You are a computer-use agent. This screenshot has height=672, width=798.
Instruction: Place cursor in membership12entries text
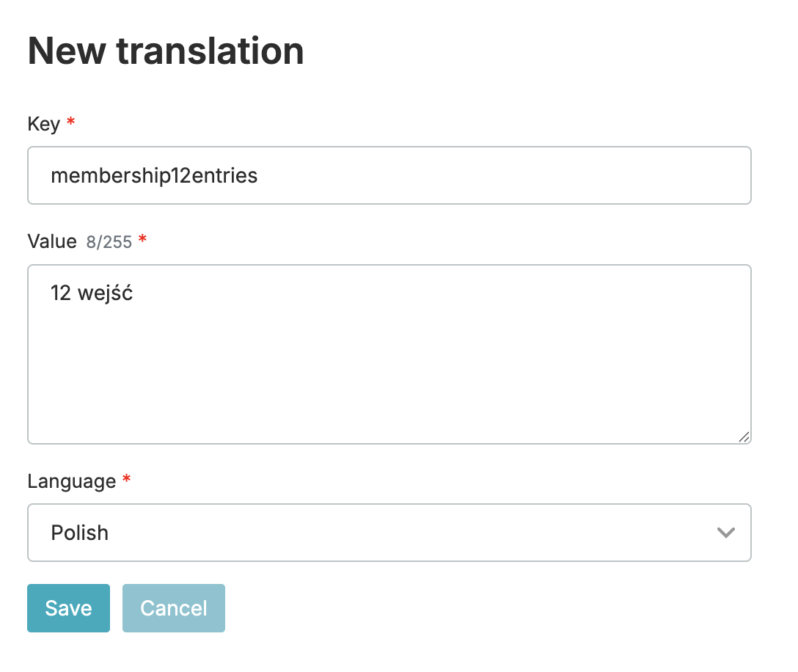(x=154, y=176)
